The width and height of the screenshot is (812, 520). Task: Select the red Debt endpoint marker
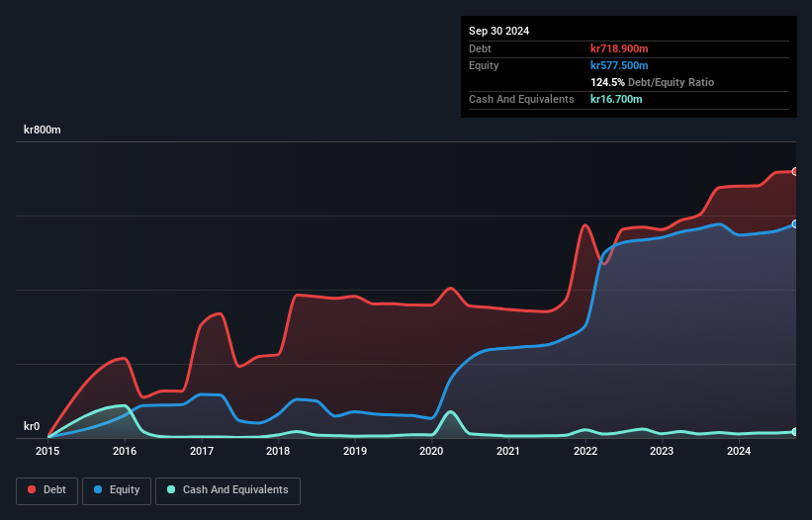pyautogui.click(x=795, y=171)
